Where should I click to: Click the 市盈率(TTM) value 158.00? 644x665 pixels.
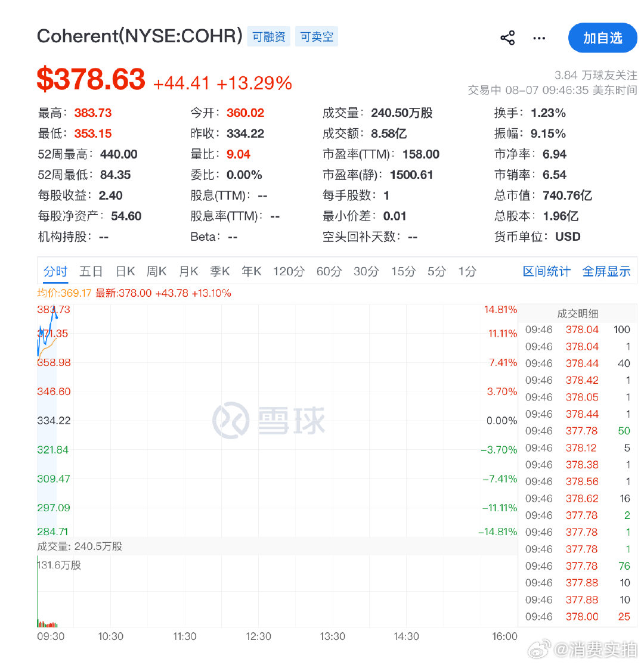click(421, 154)
